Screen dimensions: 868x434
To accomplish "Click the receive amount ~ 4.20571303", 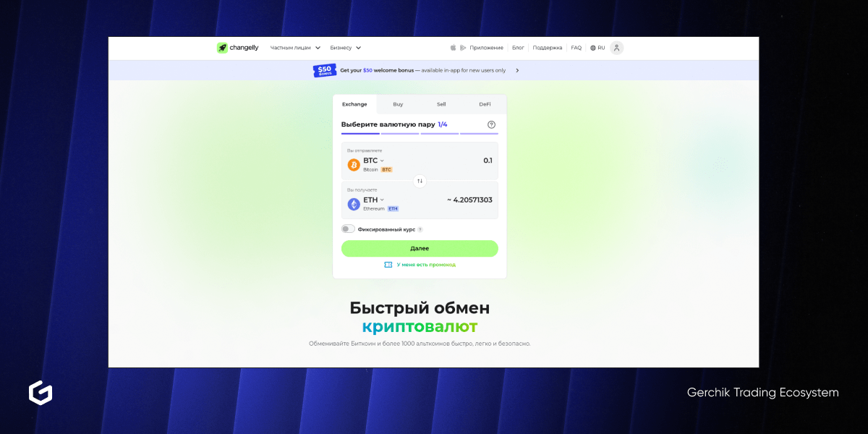I will coord(469,200).
